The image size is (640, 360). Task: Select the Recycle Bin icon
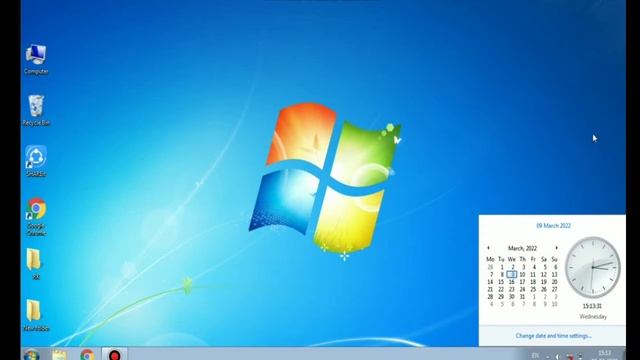(x=36, y=110)
